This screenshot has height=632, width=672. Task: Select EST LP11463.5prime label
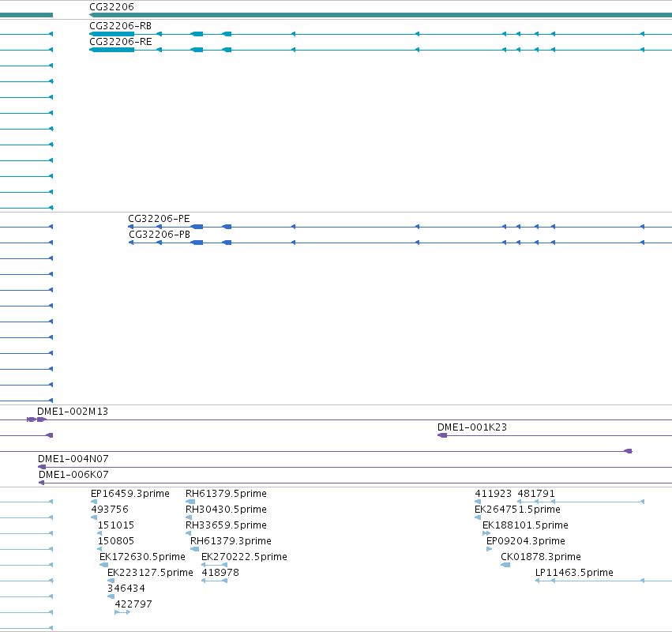574,573
